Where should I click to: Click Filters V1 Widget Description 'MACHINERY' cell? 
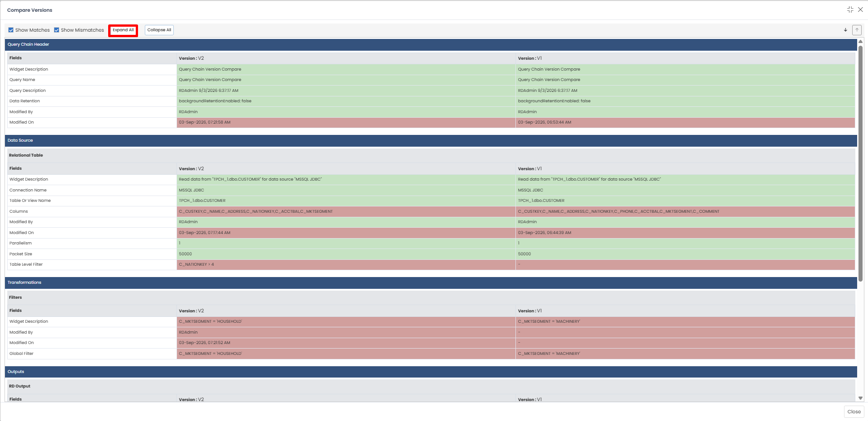pyautogui.click(x=685, y=321)
